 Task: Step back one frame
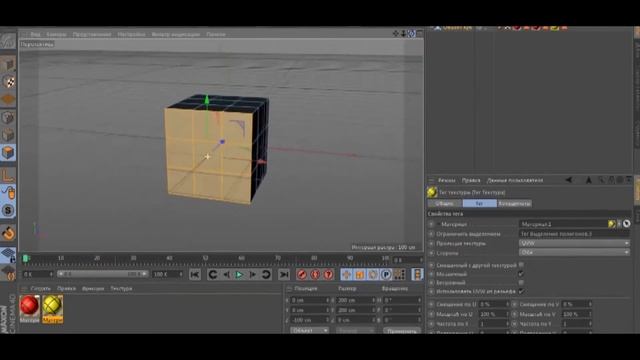click(x=226, y=275)
